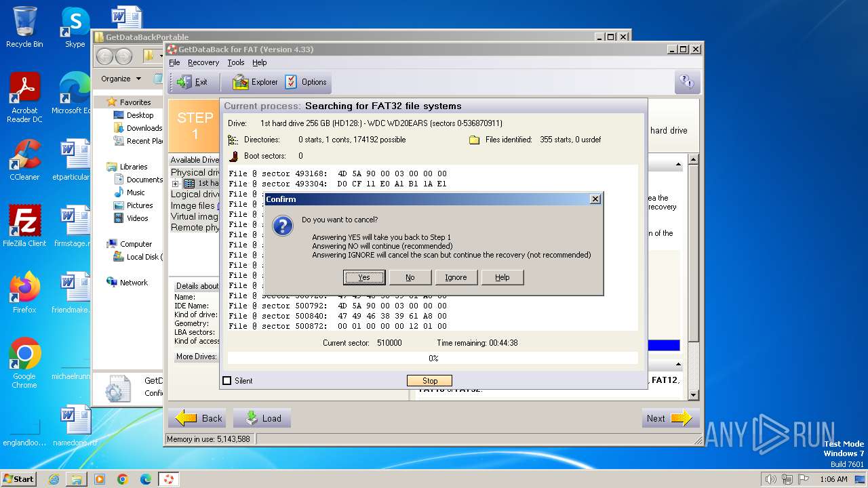Select Logical drives in Available Drives
Screen dimensions: 868x488
click(195, 195)
